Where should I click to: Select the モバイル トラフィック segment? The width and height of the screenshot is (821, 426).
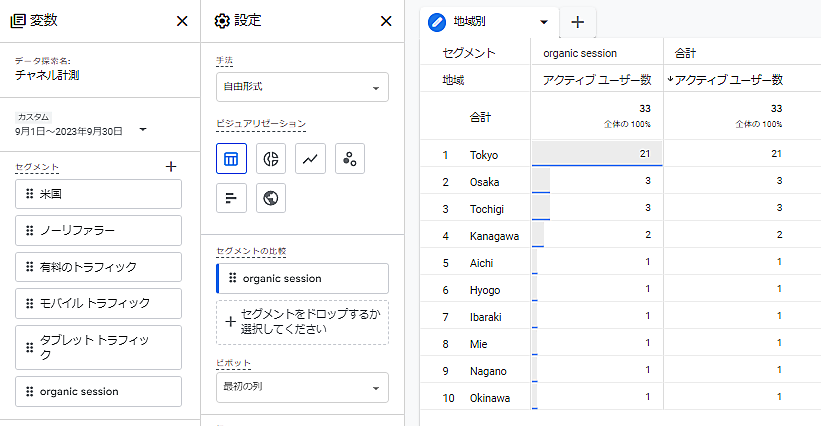pyautogui.click(x=98, y=303)
